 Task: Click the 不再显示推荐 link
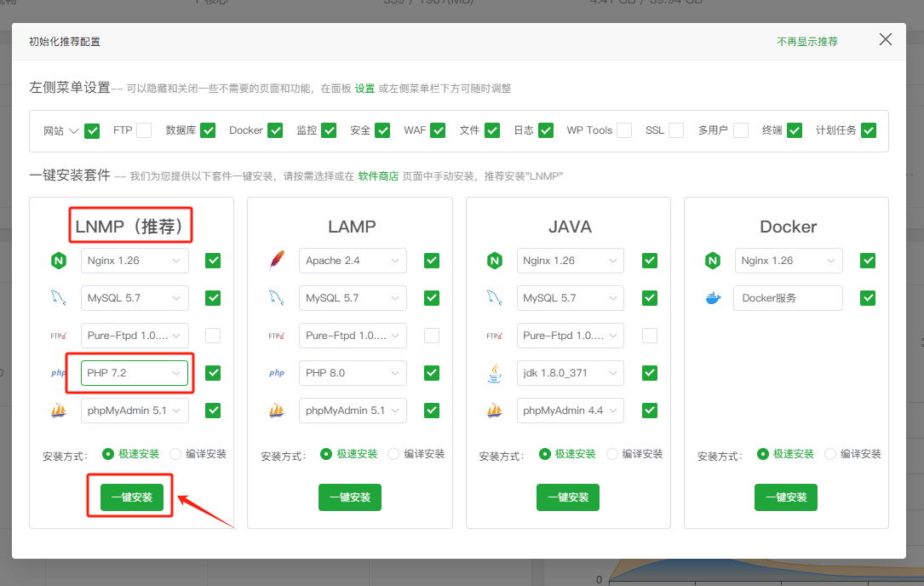pos(806,42)
